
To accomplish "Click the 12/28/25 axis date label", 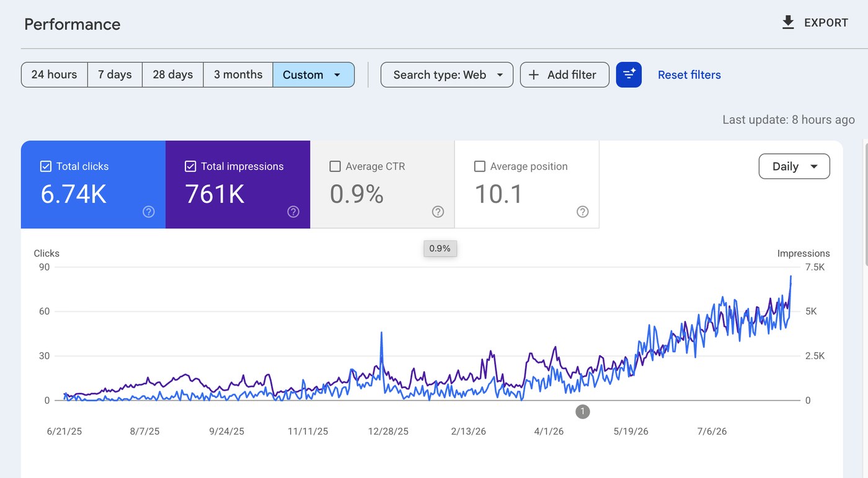I will (388, 432).
